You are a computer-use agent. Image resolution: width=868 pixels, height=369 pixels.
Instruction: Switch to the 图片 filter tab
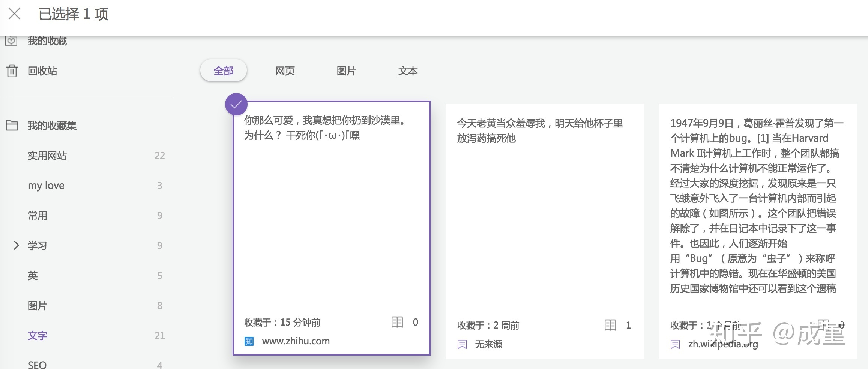point(346,71)
